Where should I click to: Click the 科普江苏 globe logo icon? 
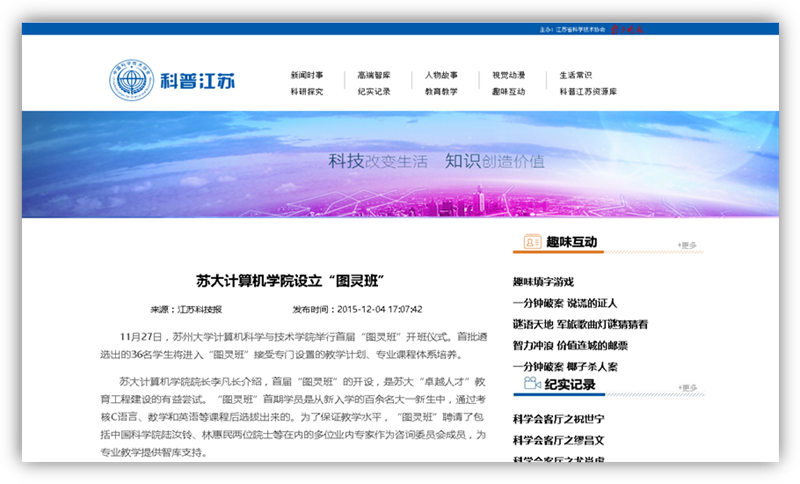(132, 81)
